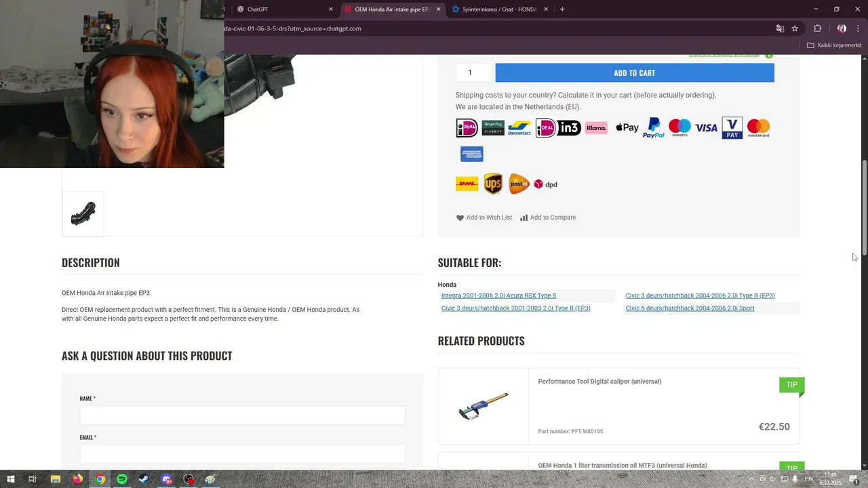
Task: Open the volume control in system tray
Action: (772, 479)
